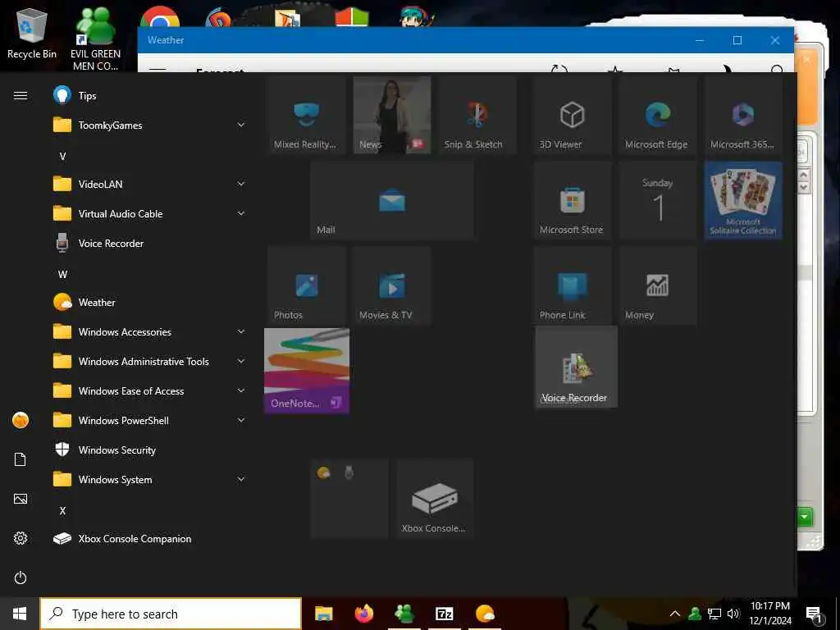Open the Phone Link tile

(x=572, y=285)
